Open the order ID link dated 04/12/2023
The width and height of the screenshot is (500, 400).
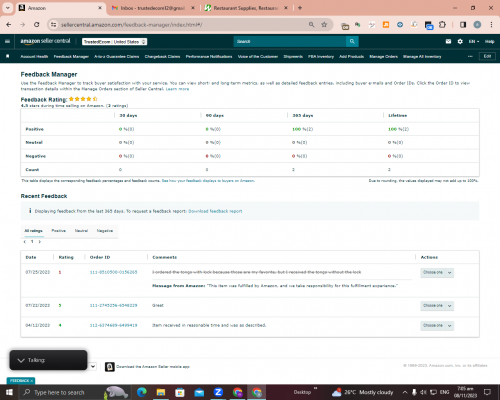tap(113, 325)
